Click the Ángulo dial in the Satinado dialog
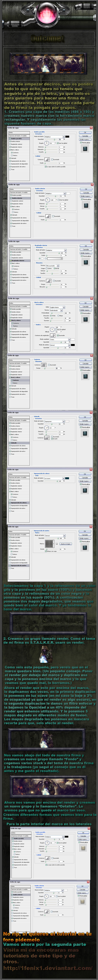98x980 pixels. [47, 428]
